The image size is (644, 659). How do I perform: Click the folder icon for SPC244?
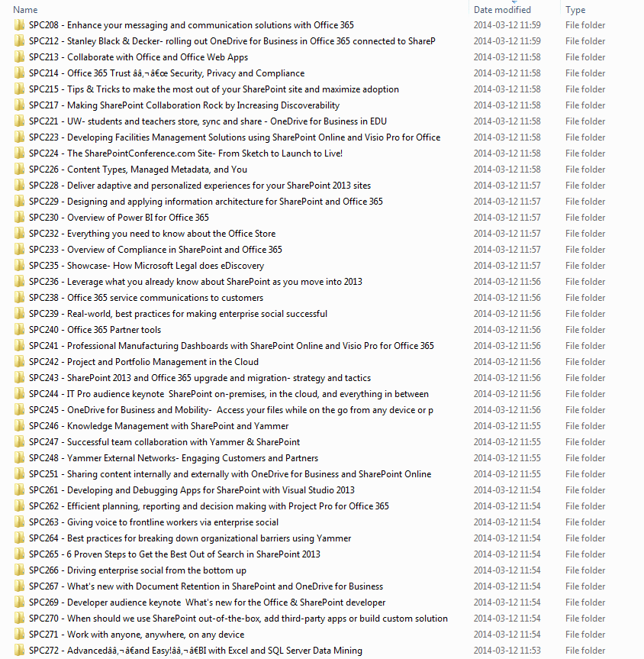point(19,394)
